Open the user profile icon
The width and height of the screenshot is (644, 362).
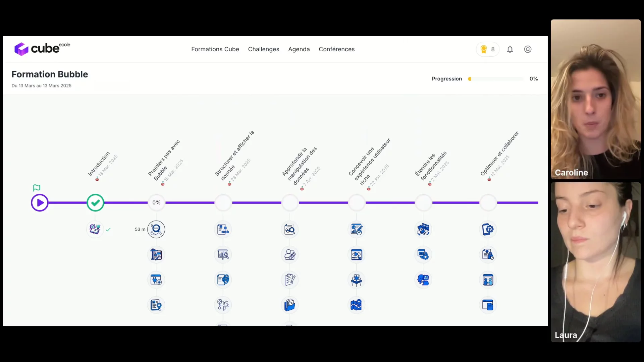pos(528,49)
